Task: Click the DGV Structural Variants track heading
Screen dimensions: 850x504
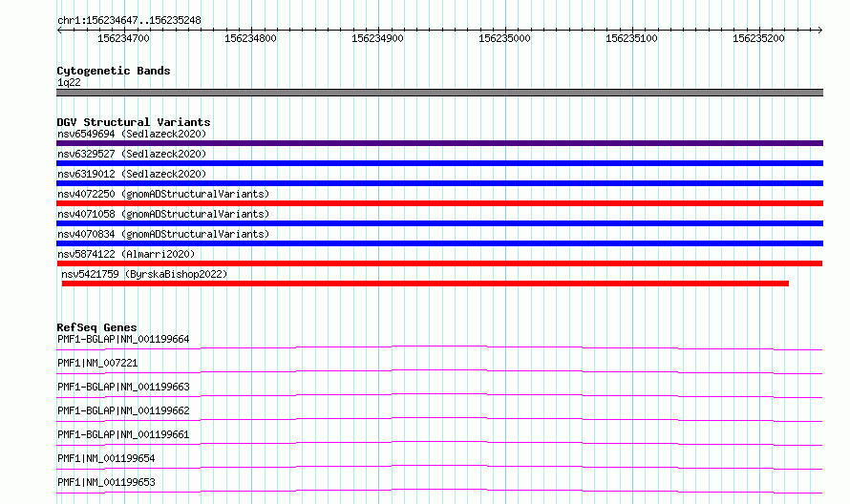Action: click(134, 122)
